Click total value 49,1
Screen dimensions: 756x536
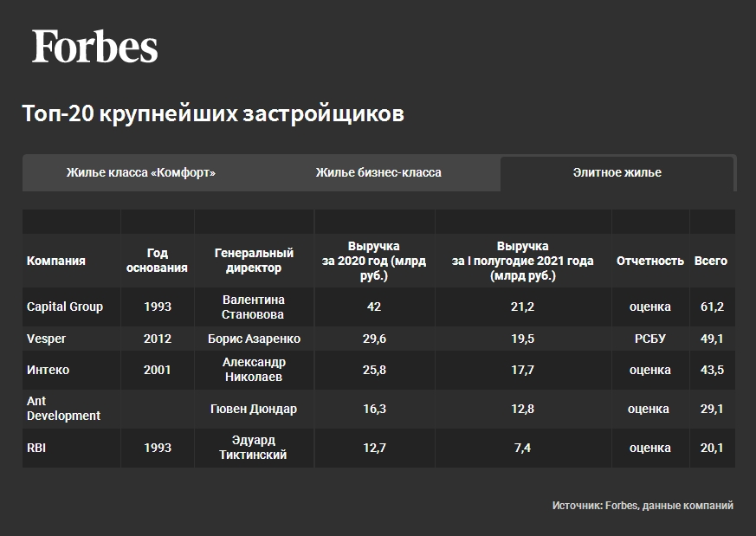pyautogui.click(x=712, y=339)
